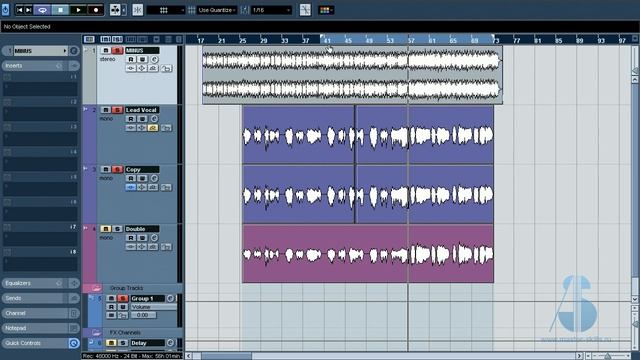Unmute the Delay FX channel
Viewport: 640px width, 360px height.
[111, 343]
